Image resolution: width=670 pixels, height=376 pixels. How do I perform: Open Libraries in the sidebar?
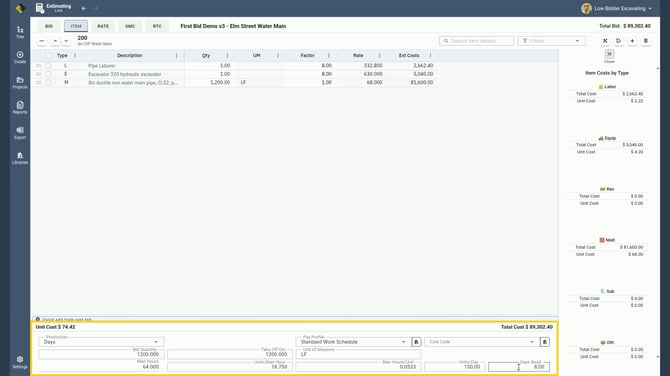click(x=20, y=158)
